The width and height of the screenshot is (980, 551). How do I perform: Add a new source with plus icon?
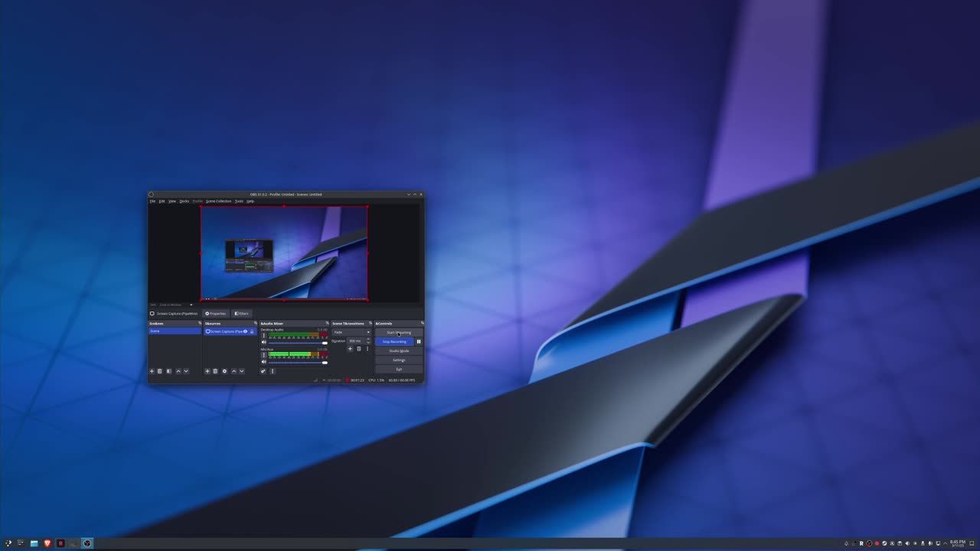207,371
